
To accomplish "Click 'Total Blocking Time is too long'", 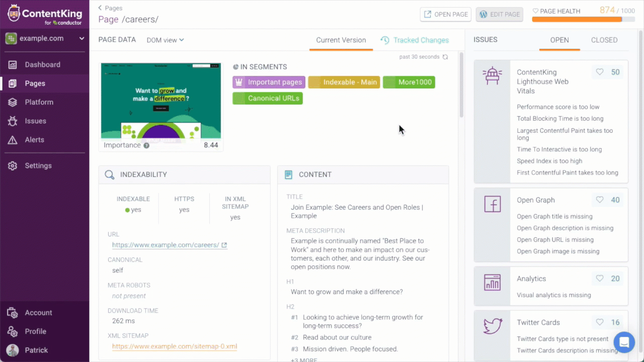I will 560,119.
